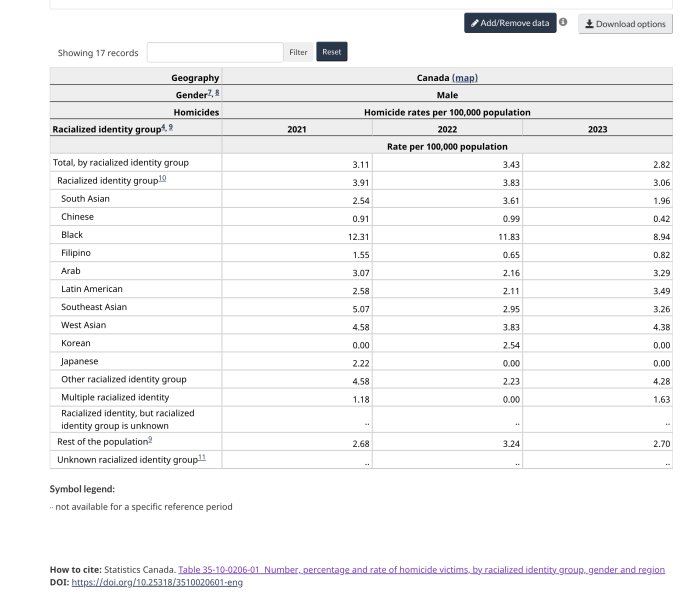The image size is (700, 610).
Task: Open footnote 9 on Racialized identity group header
Action: [x=171, y=127]
